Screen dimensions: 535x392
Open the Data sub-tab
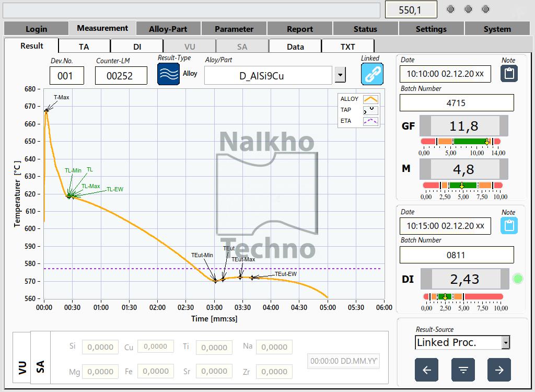pos(295,46)
